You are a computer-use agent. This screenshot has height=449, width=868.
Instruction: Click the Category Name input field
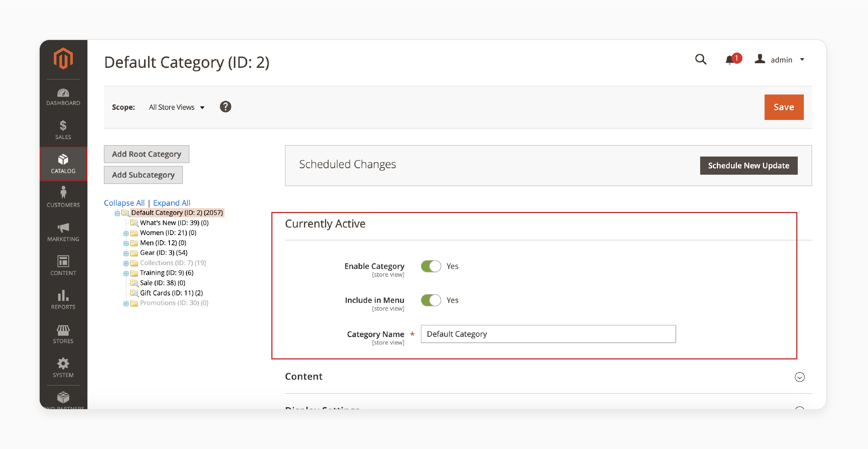[548, 334]
